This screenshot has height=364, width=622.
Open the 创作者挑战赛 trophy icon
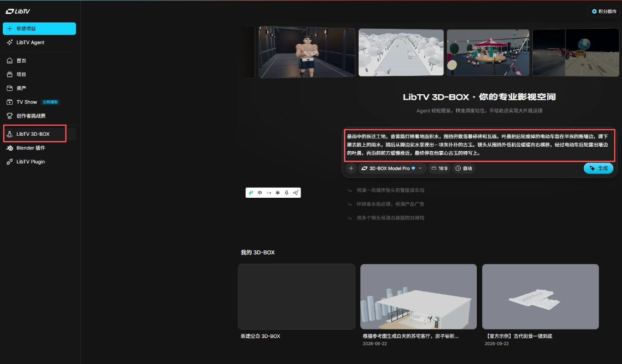[9, 116]
